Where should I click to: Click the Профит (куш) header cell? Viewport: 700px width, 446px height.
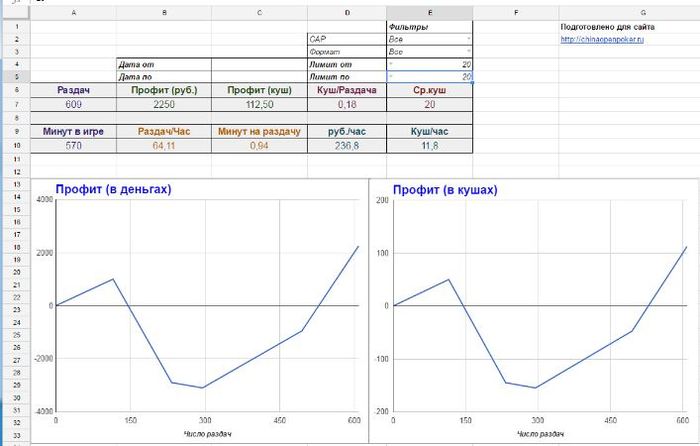pyautogui.click(x=259, y=90)
